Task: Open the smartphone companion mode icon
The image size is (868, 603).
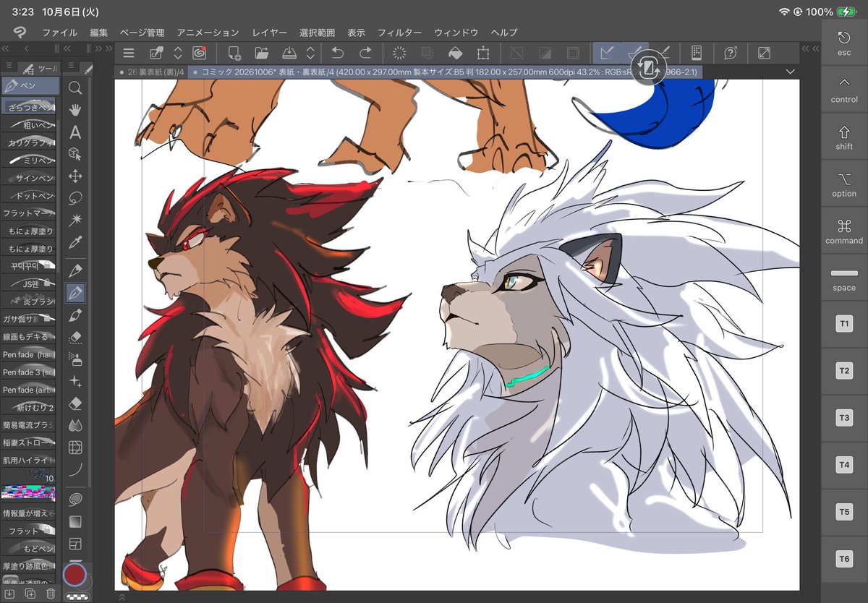Action: (696, 53)
